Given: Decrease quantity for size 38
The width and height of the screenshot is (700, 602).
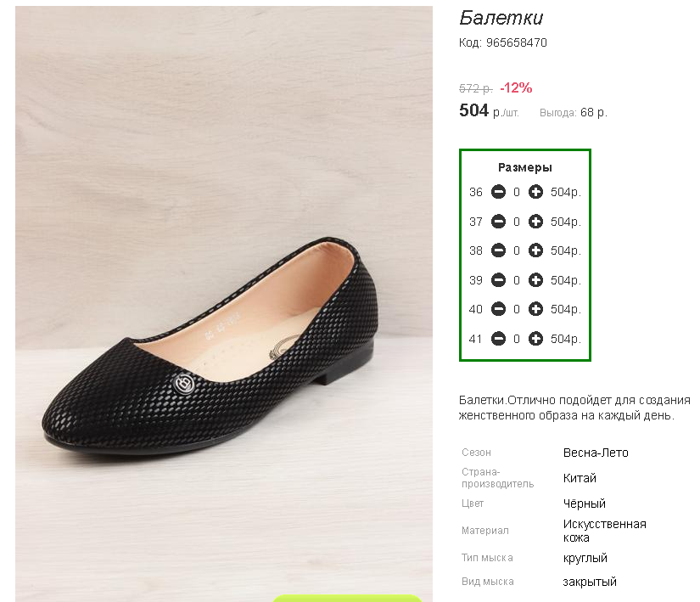Looking at the screenshot, I should coord(498,250).
